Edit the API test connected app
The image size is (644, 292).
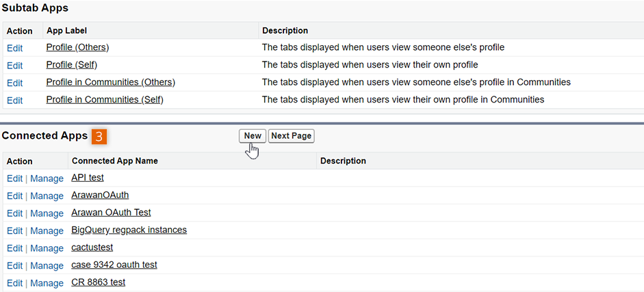tap(15, 178)
